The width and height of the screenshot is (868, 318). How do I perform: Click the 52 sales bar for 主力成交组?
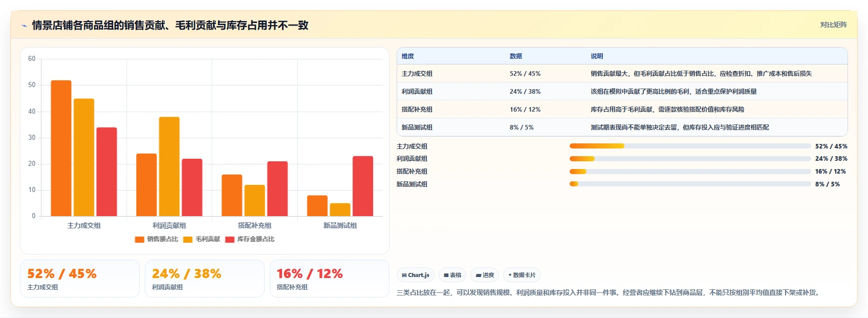[61, 148]
